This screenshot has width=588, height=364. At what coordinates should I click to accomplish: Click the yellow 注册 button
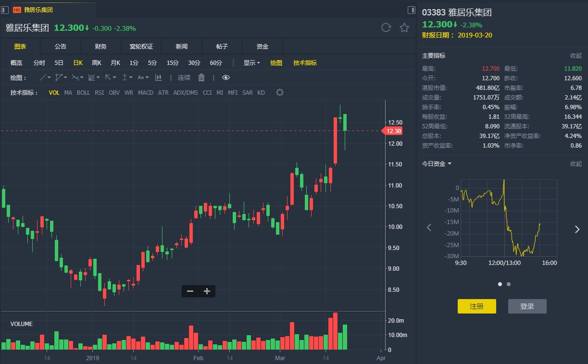pos(476,306)
